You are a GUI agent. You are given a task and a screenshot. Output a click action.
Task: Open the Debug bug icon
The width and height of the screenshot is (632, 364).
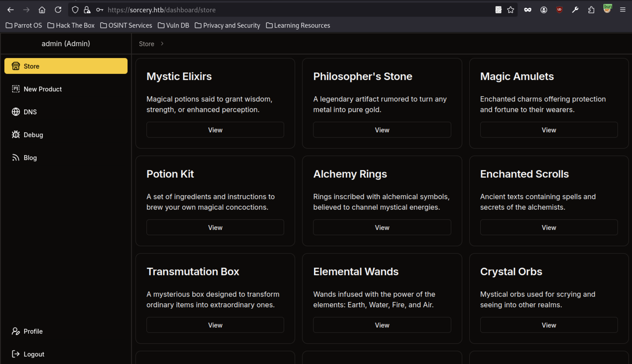click(16, 135)
